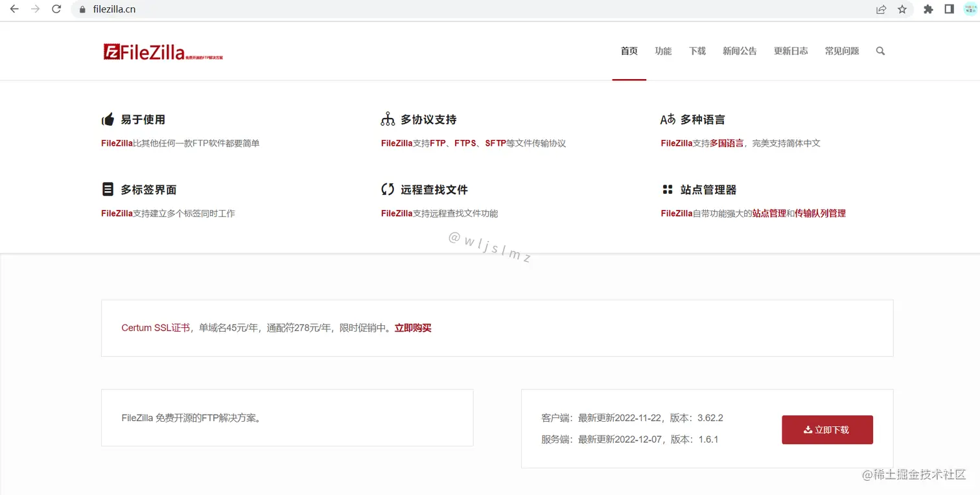
Task: Open the 新闻公告 menu item
Action: click(740, 51)
